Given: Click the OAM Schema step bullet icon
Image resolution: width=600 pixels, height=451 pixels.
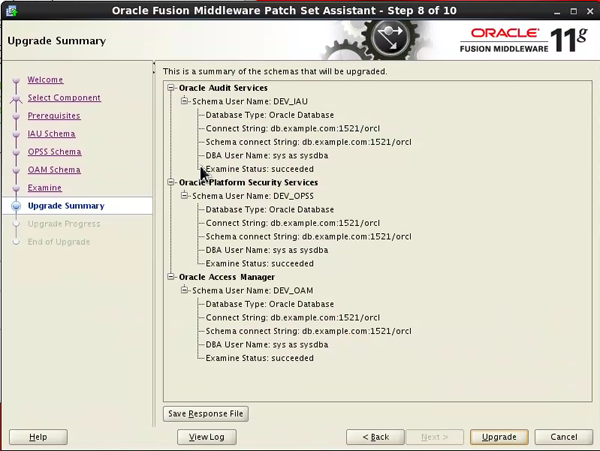Looking at the screenshot, I should tap(16, 170).
